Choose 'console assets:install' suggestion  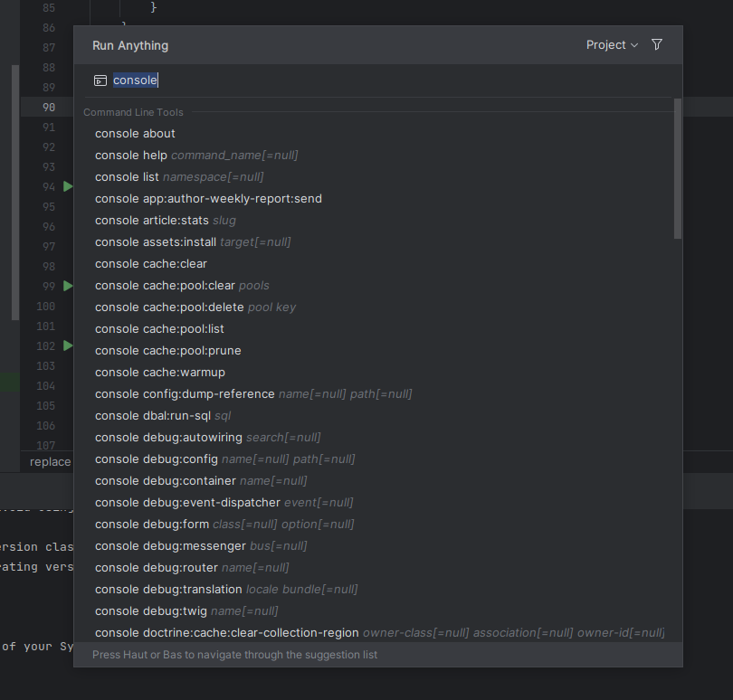tap(378, 242)
